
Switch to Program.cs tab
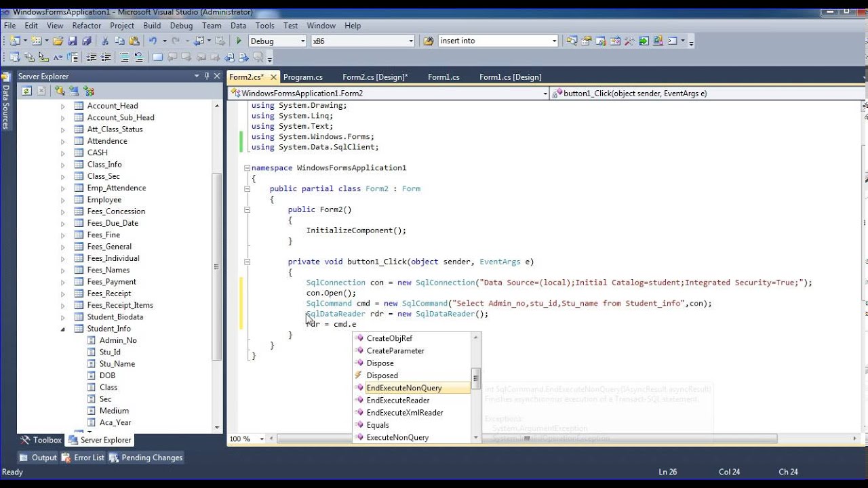302,77
